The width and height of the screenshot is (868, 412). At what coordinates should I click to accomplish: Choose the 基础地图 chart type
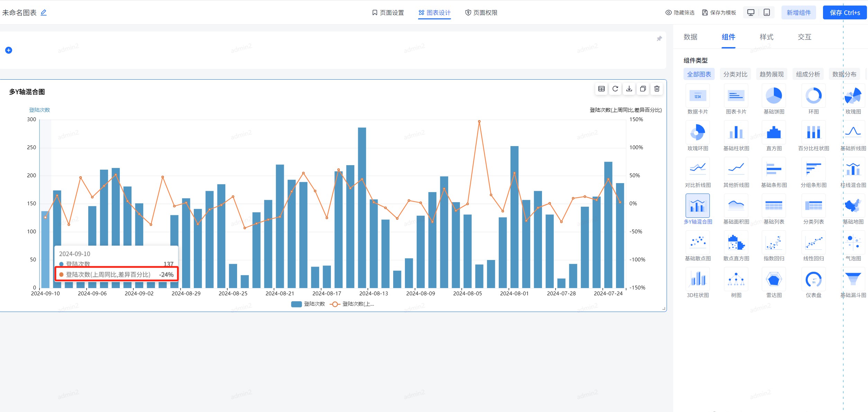853,210
